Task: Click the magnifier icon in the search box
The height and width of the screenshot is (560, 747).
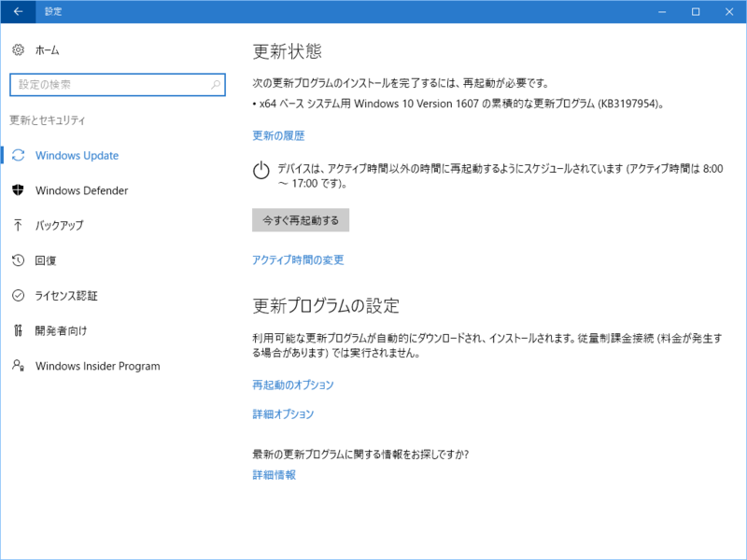Action: click(x=216, y=84)
